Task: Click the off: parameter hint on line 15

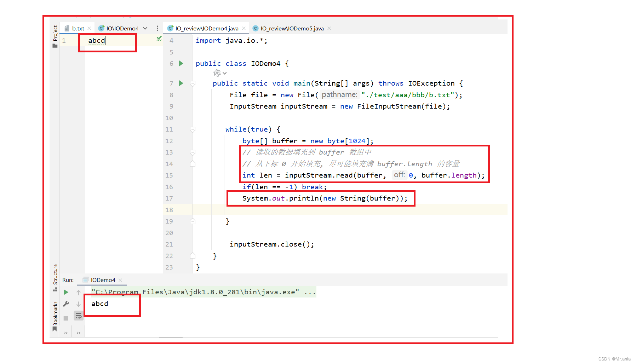Action: pos(399,175)
